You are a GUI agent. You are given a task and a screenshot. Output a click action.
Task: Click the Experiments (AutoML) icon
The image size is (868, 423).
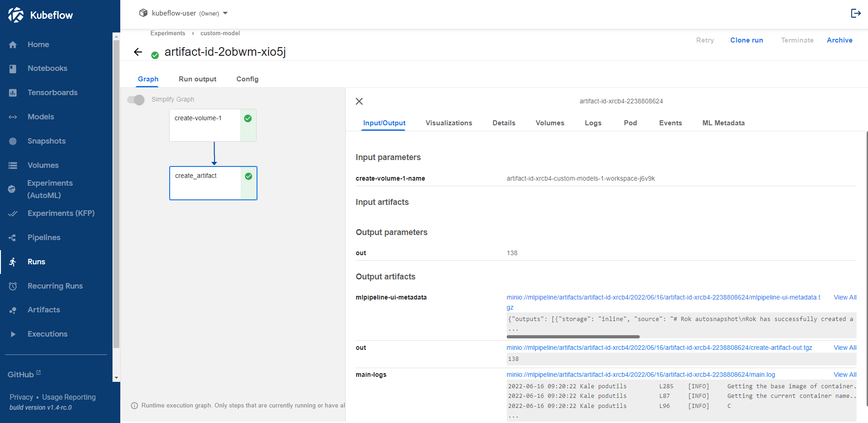click(12, 189)
